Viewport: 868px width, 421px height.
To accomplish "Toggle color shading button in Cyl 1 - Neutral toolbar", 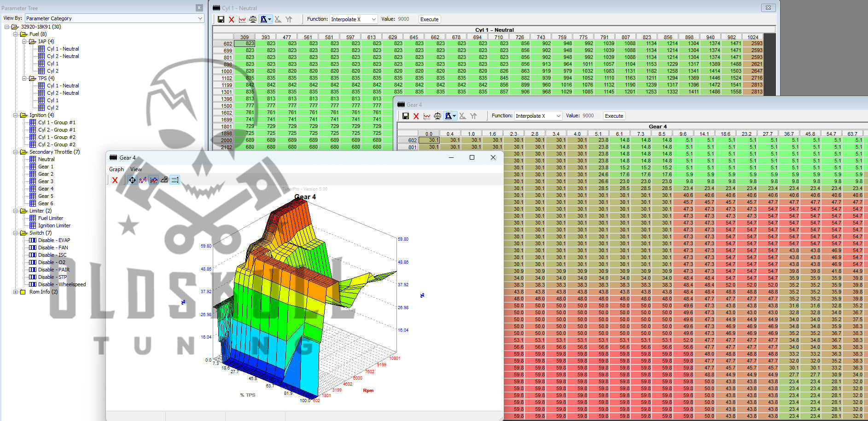I will [x=264, y=19].
